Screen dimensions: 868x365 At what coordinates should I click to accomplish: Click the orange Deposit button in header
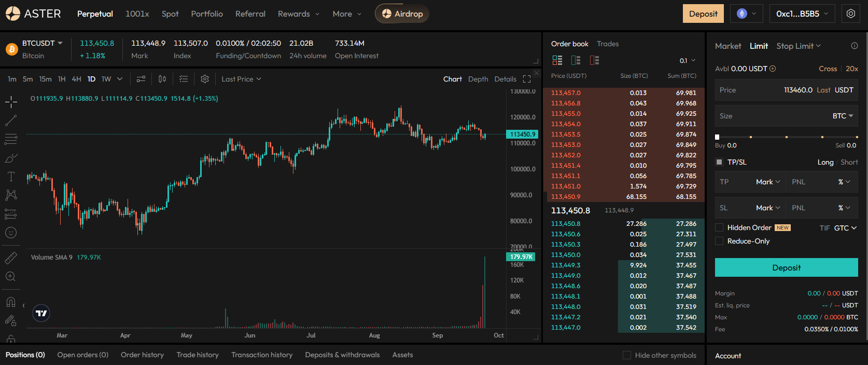coord(703,14)
